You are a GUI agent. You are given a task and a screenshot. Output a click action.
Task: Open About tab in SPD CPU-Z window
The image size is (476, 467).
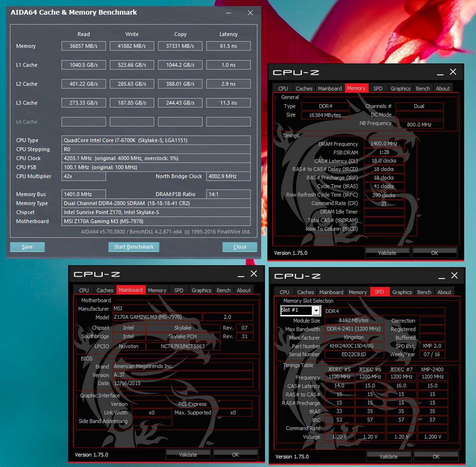click(444, 292)
